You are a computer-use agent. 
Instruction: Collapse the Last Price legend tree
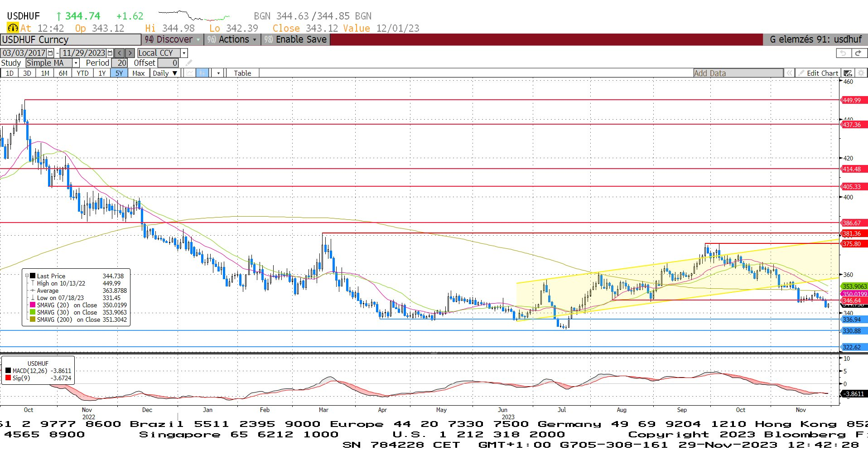click(27, 276)
